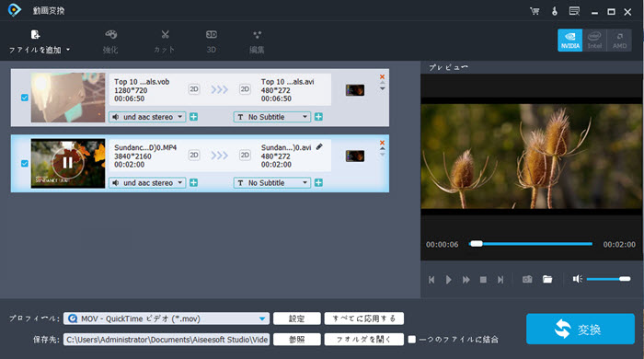
Task: Open the プロフィール MOV format dropdown
Action: (167, 318)
